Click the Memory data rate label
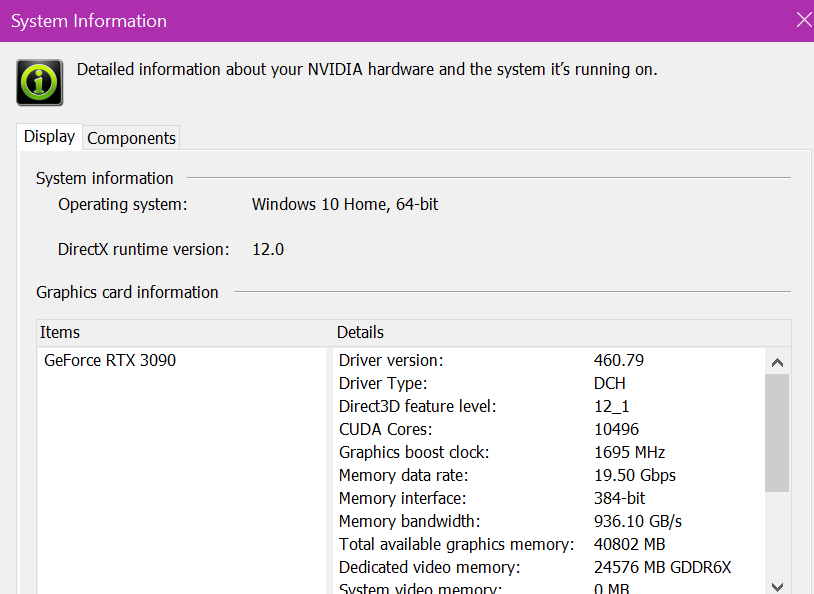 coord(403,475)
